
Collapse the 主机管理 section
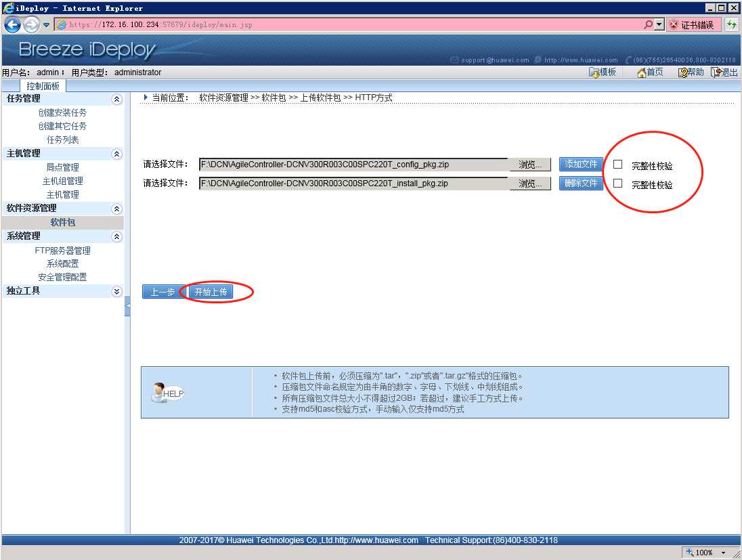coord(116,154)
